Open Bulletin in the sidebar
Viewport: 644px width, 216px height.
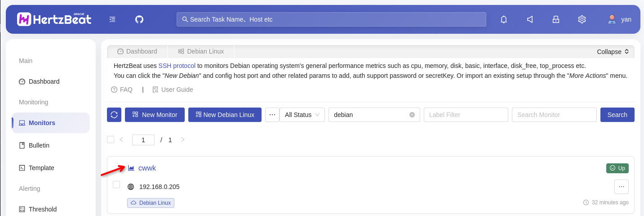pos(39,145)
